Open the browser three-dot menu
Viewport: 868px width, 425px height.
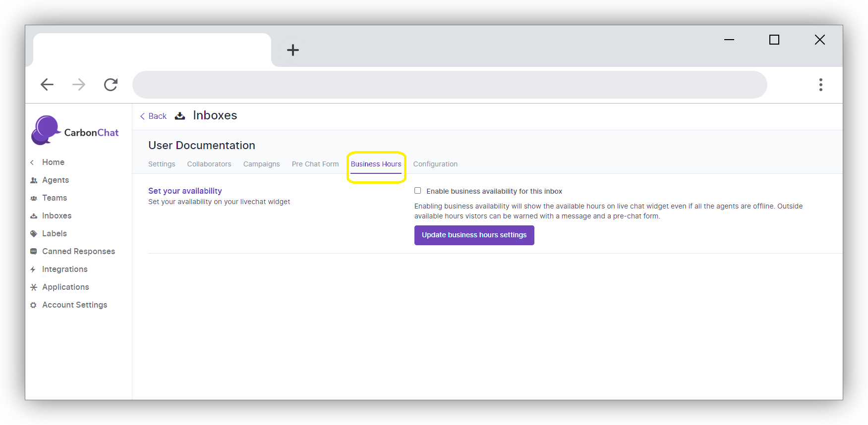pos(820,85)
